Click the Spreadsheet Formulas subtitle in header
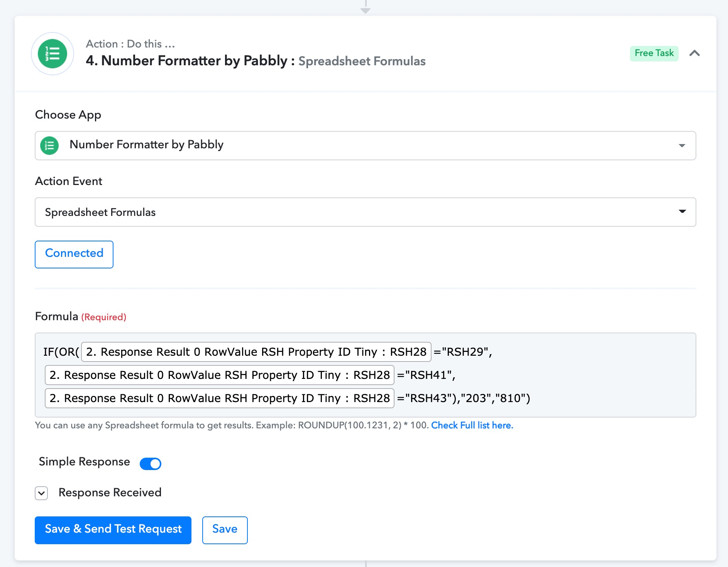The image size is (728, 567). point(362,61)
